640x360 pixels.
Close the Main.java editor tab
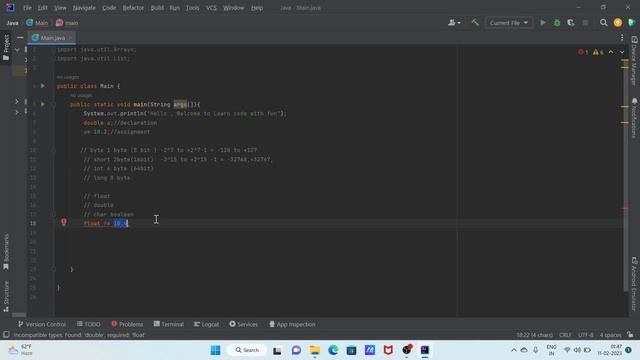pos(71,38)
